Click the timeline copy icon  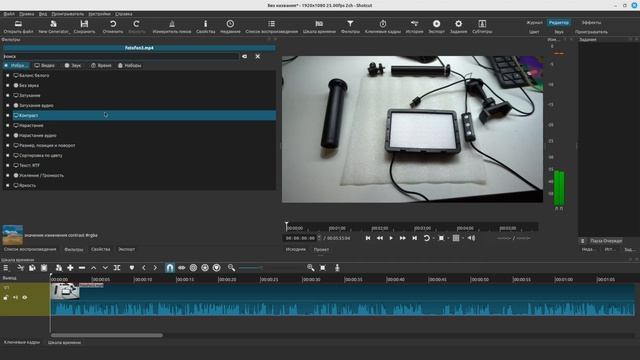pos(32,268)
